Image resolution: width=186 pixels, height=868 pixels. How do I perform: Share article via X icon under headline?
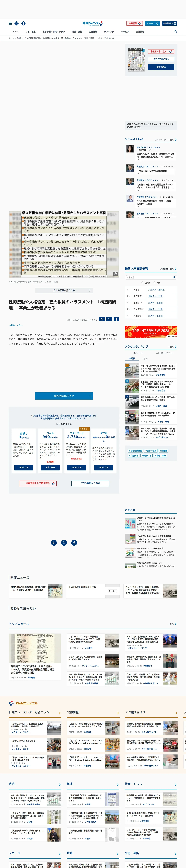coord(109,319)
